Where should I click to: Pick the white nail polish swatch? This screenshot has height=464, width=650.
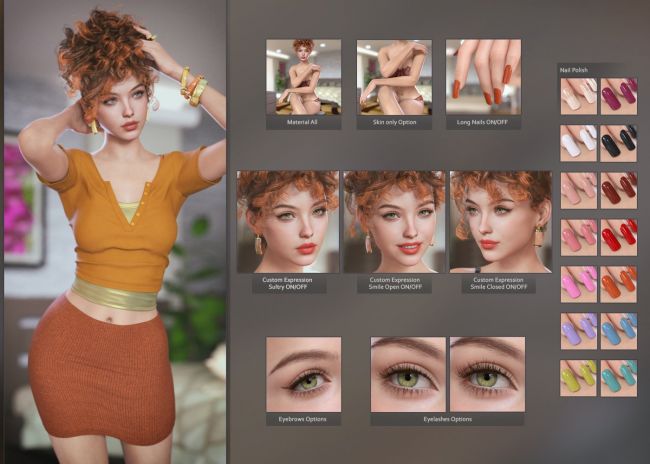[x=578, y=143]
